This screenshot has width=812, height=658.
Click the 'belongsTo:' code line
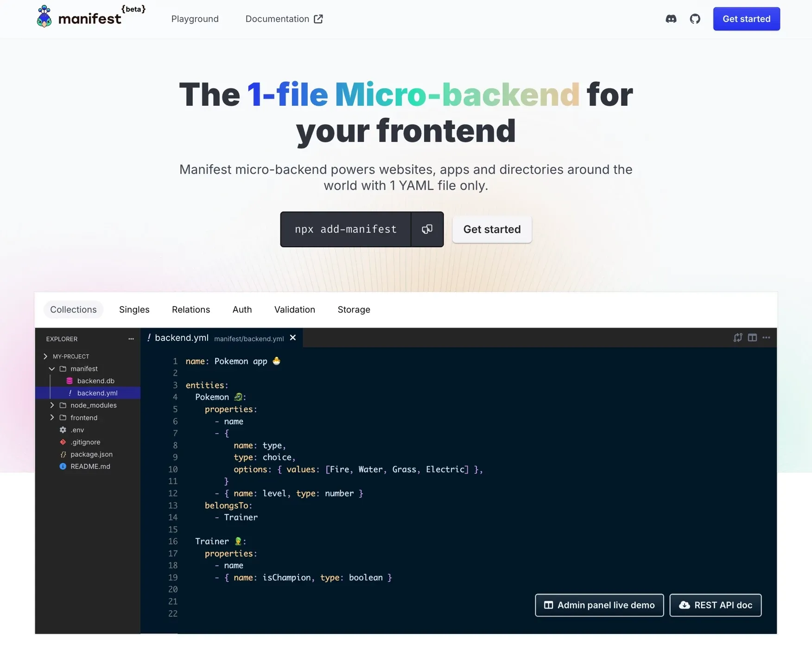pyautogui.click(x=228, y=505)
